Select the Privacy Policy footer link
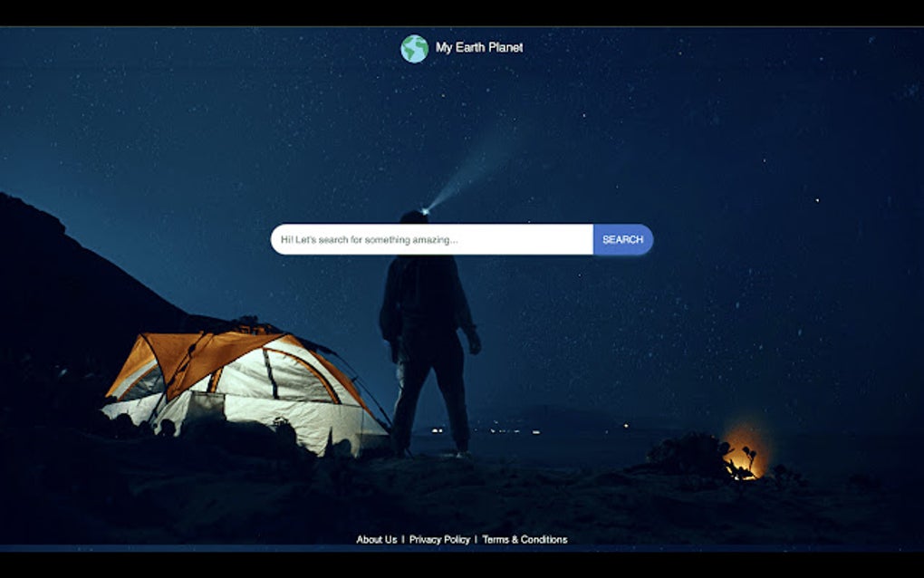924x578 pixels. (x=438, y=538)
